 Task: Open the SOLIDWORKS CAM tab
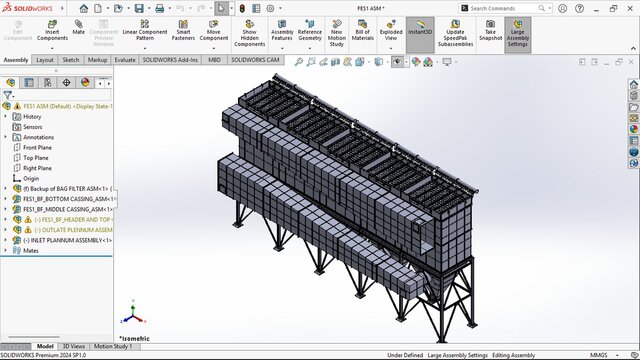click(255, 60)
